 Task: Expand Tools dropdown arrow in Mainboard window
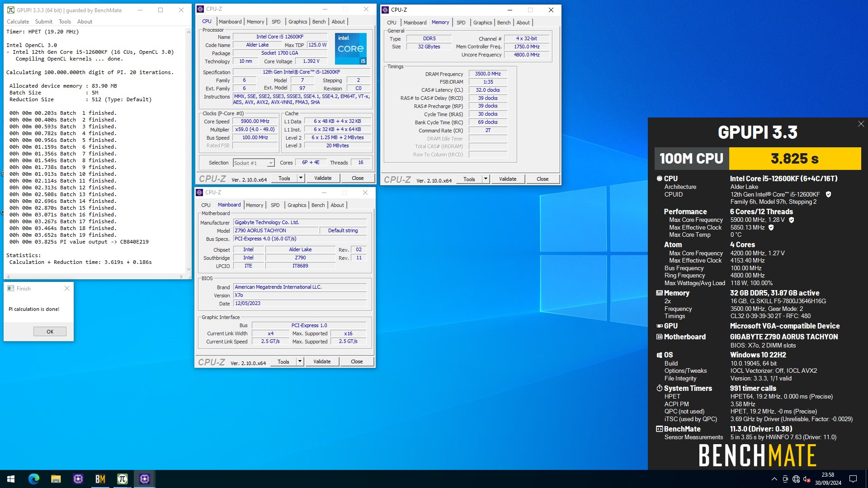[x=300, y=362]
